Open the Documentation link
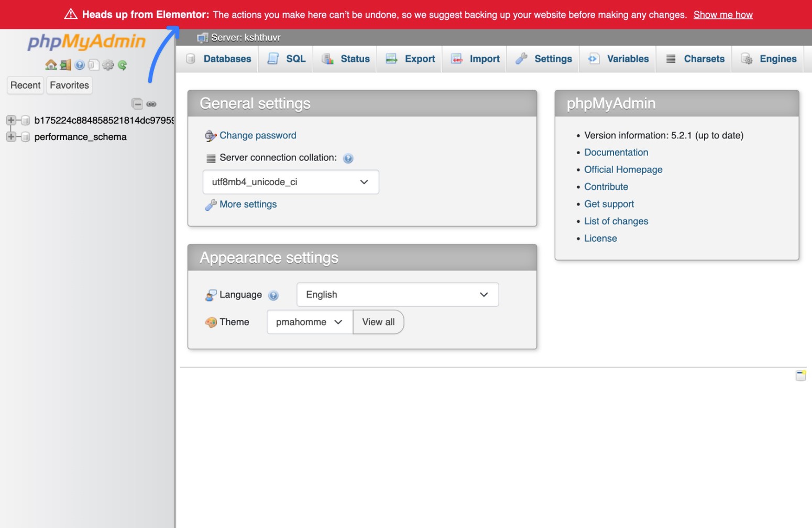812x528 pixels. tap(616, 153)
